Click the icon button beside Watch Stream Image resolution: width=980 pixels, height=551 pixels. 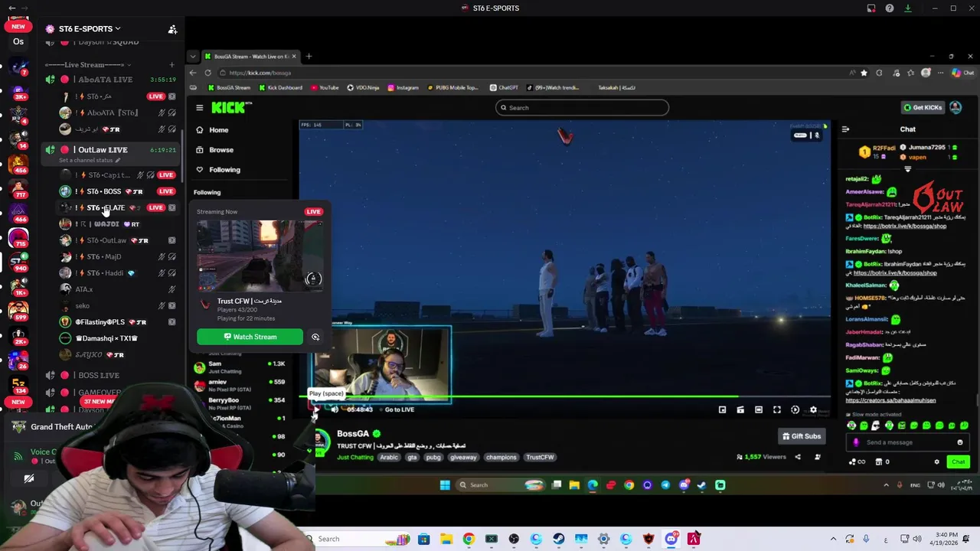click(315, 337)
